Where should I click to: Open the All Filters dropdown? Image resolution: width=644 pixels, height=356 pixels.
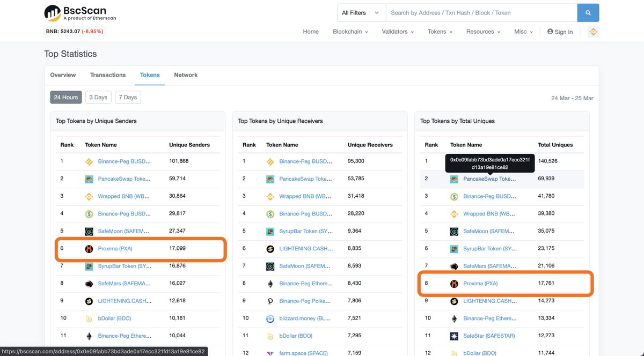361,13
